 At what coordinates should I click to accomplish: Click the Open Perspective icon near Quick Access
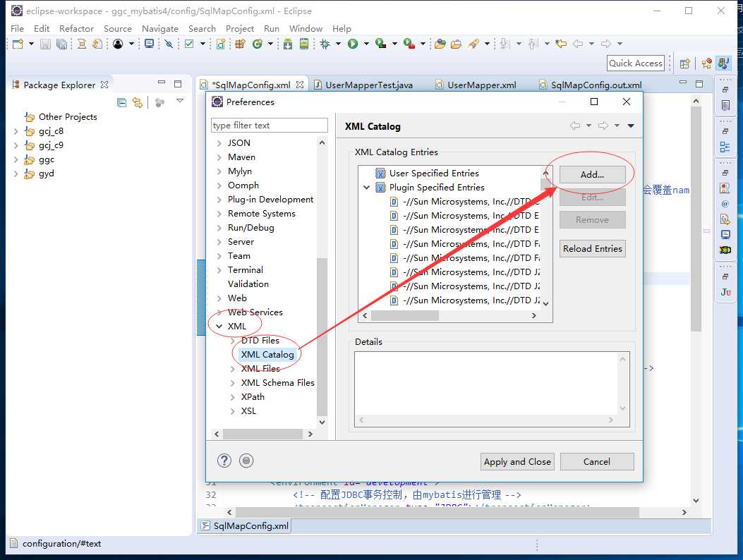[684, 63]
